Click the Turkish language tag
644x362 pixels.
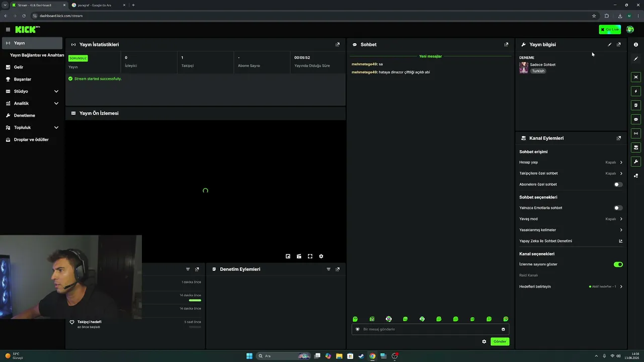(538, 71)
